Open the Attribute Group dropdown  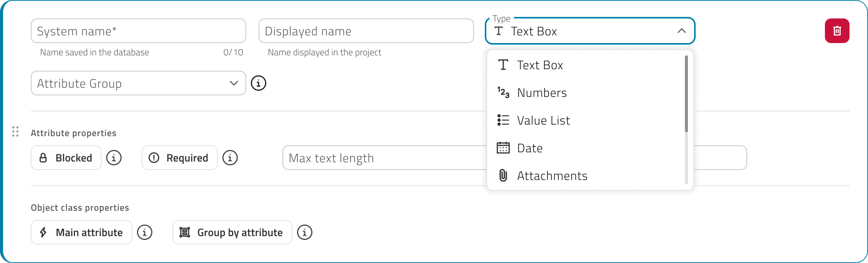point(139,83)
